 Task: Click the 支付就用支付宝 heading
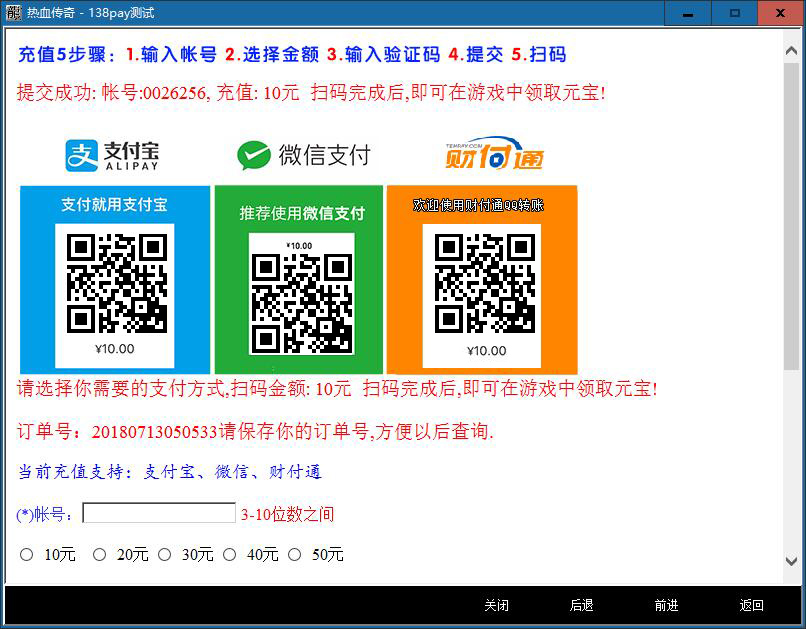114,205
